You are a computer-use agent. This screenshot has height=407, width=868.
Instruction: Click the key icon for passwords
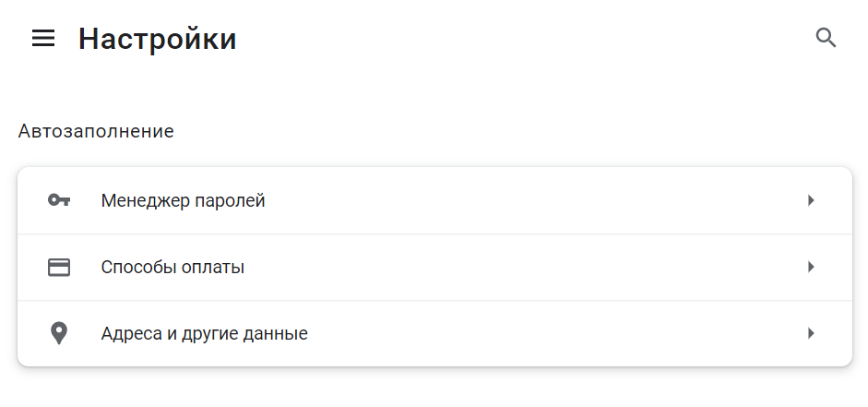coord(59,200)
